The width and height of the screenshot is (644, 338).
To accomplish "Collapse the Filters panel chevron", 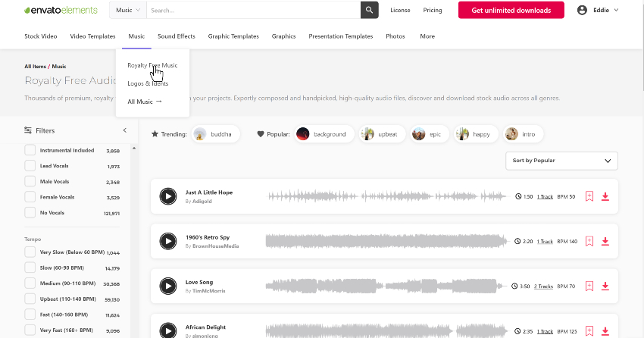I will [125, 130].
